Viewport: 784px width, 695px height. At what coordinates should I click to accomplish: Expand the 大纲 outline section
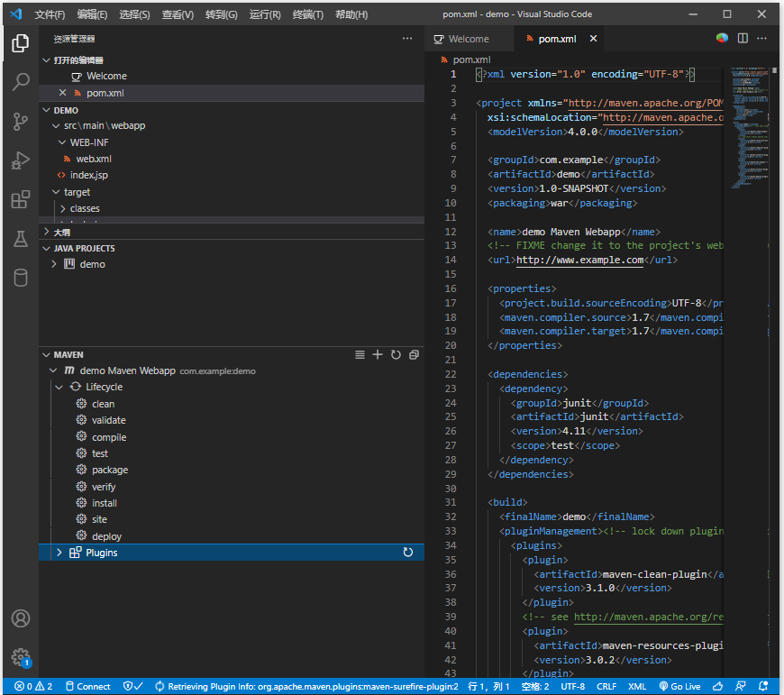click(47, 232)
